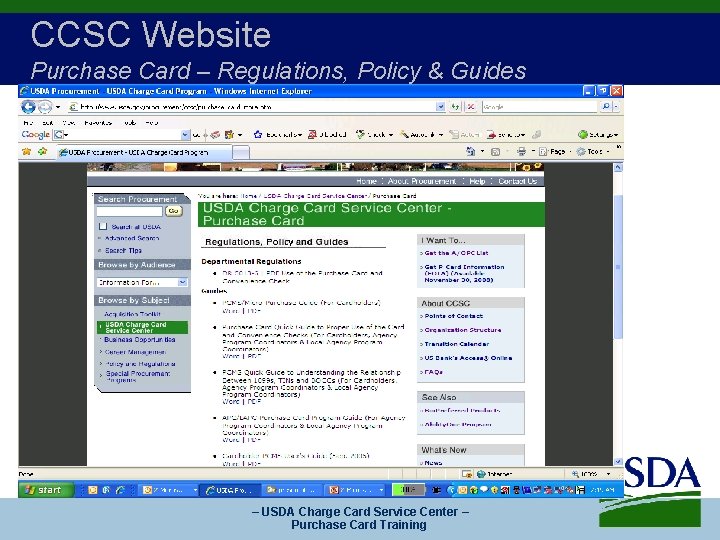Click the Search Procurement text field
This screenshot has width=720, height=540.
click(129, 211)
